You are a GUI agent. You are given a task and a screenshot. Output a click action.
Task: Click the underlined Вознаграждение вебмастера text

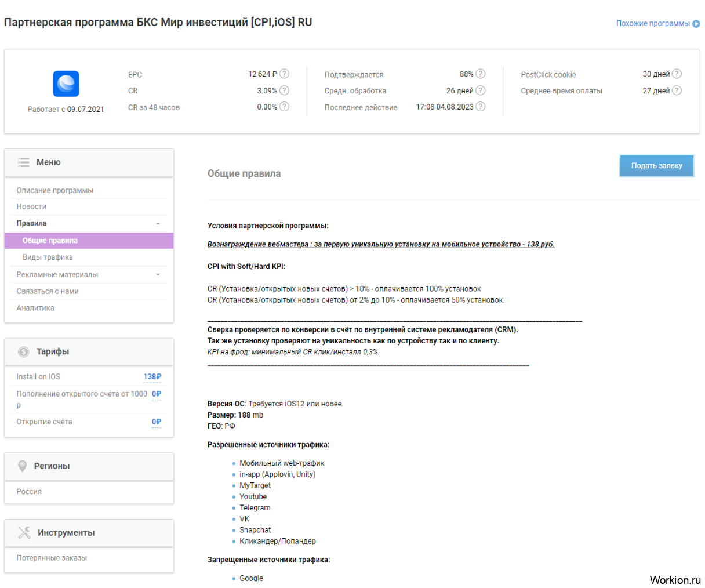pos(381,244)
